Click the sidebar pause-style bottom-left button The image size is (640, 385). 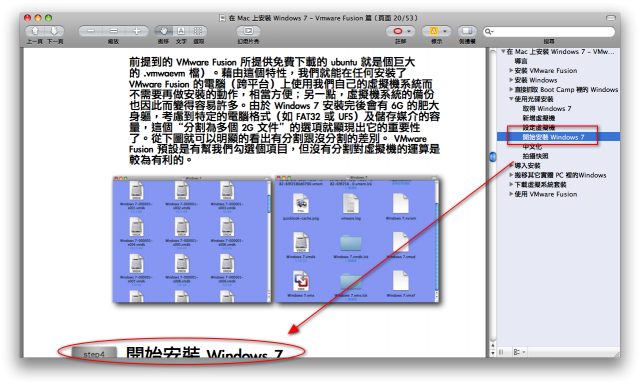pyautogui.click(x=502, y=352)
